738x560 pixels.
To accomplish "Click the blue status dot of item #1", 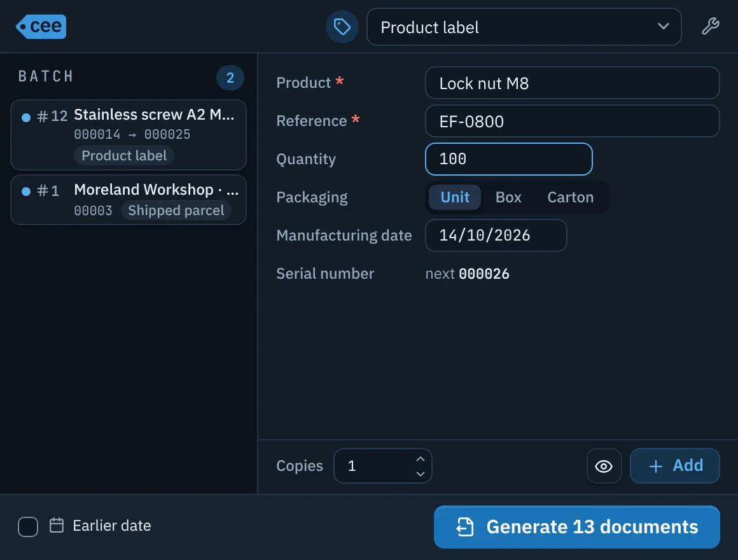I will pyautogui.click(x=26, y=191).
